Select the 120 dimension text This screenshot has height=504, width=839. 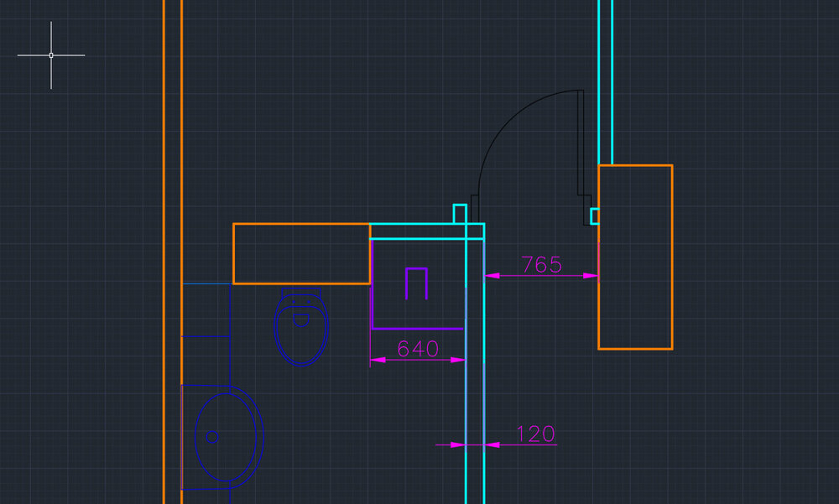(535, 434)
